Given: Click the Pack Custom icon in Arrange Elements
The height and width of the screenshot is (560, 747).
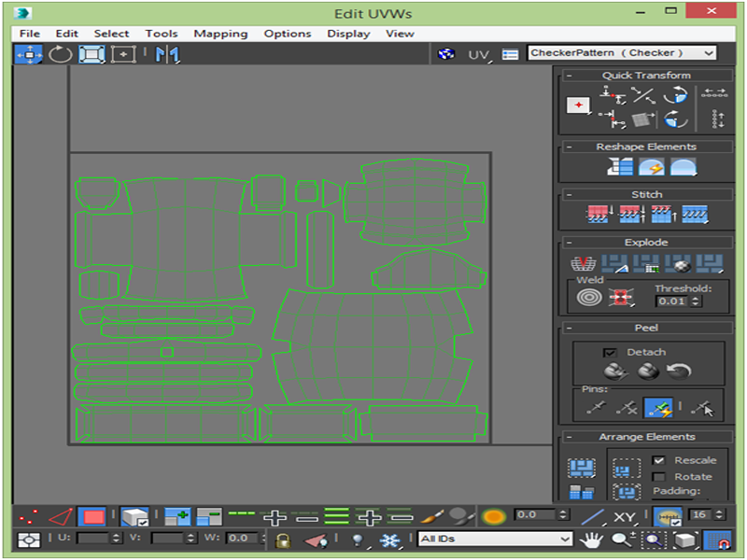Looking at the screenshot, I should [581, 468].
